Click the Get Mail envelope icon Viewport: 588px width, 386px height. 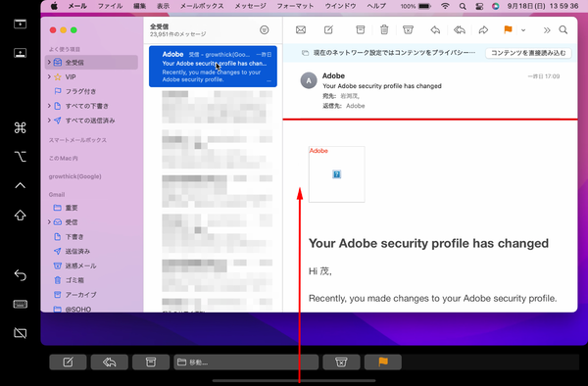[301, 30]
